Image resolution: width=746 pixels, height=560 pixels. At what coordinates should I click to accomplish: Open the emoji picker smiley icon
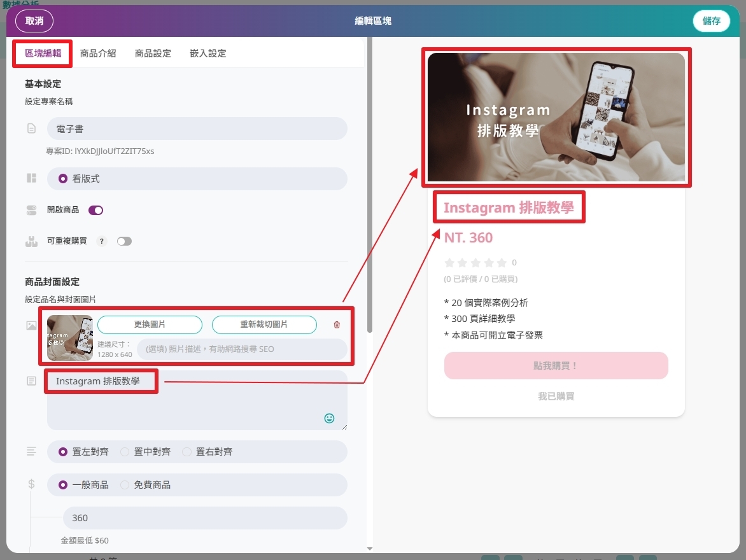tap(329, 418)
